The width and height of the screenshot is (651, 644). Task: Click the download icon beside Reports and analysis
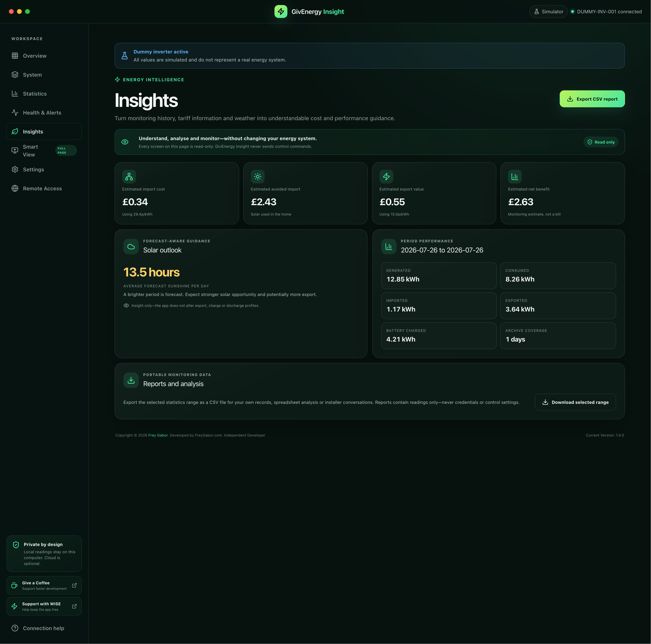tap(131, 380)
